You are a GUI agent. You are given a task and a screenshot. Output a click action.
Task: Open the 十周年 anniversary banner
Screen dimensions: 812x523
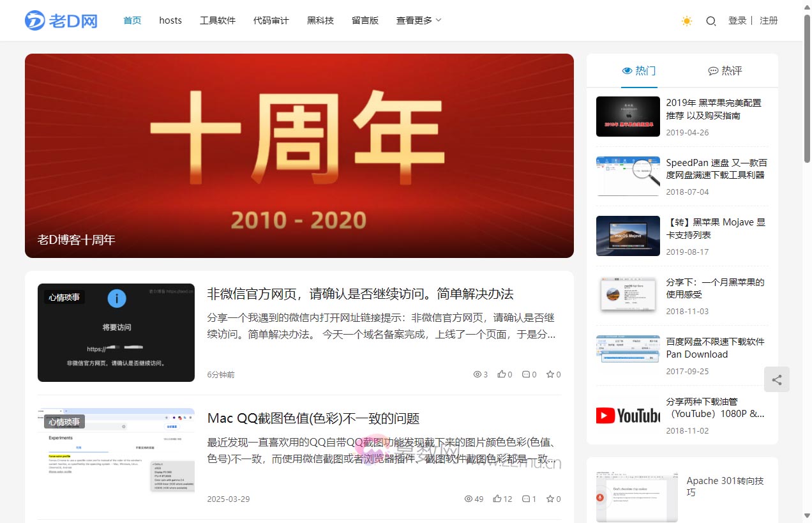pos(299,155)
